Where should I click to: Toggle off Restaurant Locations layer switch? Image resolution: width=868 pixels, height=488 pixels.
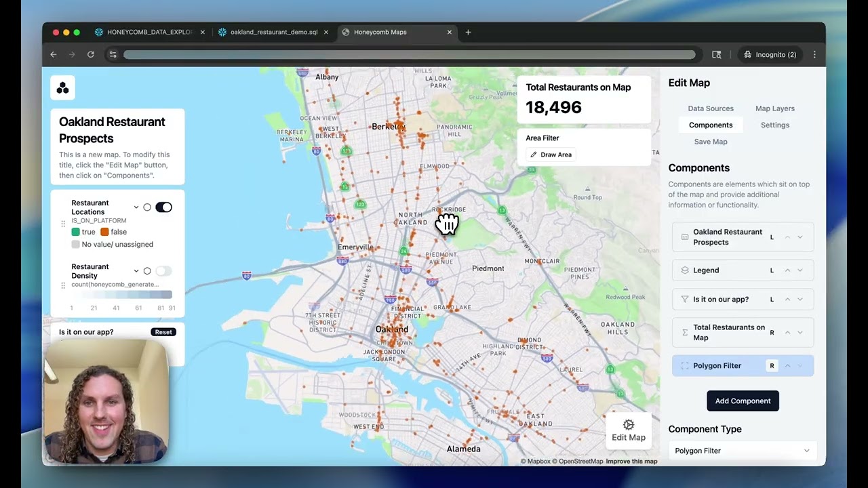tap(163, 207)
